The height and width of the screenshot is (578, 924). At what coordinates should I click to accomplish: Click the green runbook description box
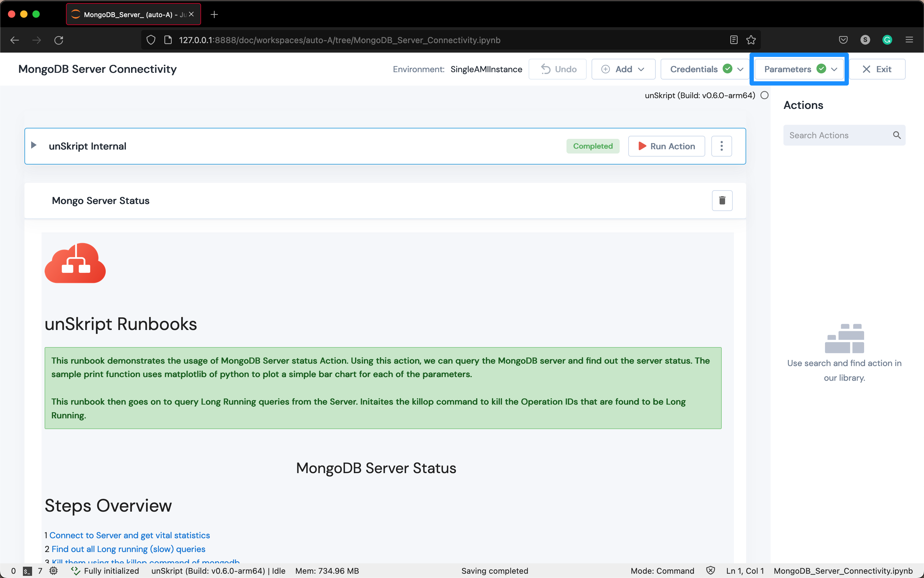383,388
